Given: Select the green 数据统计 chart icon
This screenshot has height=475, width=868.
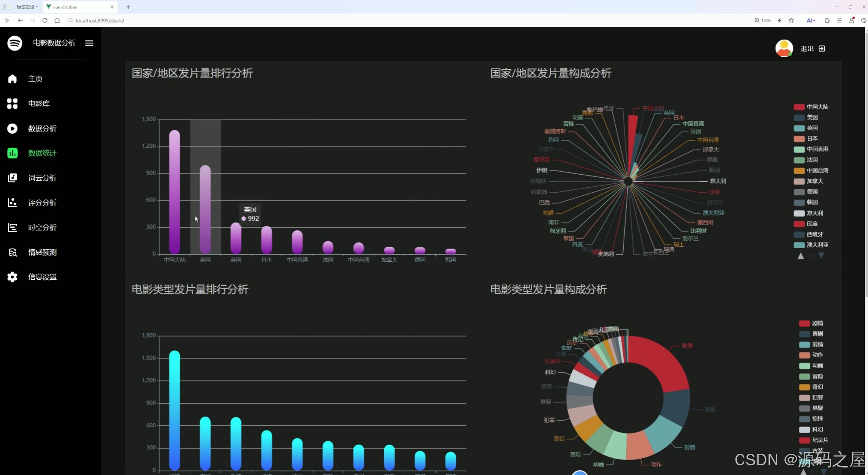Looking at the screenshot, I should pos(12,153).
